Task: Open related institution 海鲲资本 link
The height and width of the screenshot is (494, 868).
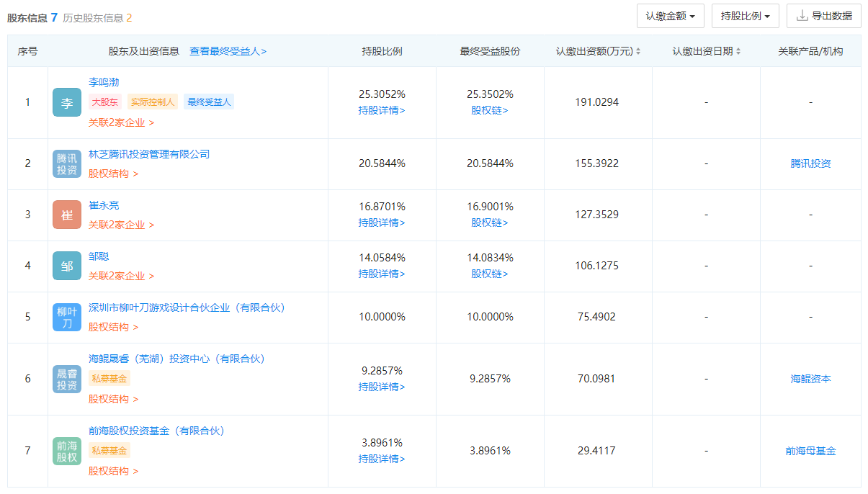Action: (810, 379)
